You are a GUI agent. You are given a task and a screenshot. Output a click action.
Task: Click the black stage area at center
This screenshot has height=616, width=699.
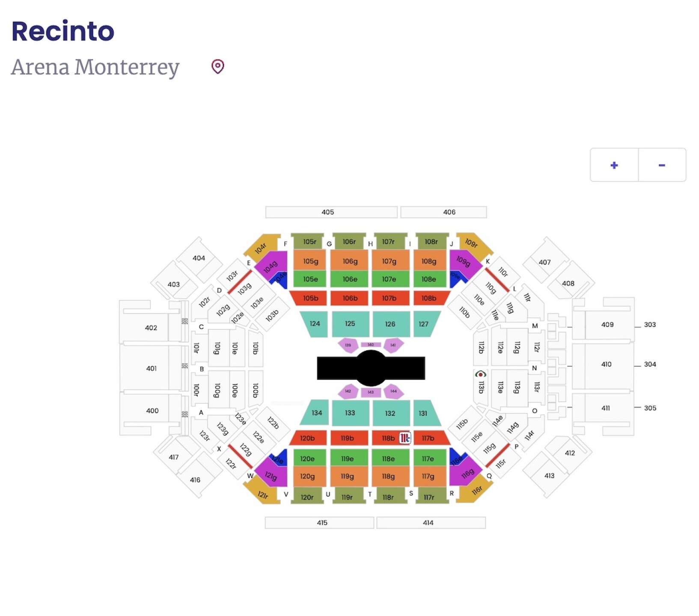click(372, 368)
